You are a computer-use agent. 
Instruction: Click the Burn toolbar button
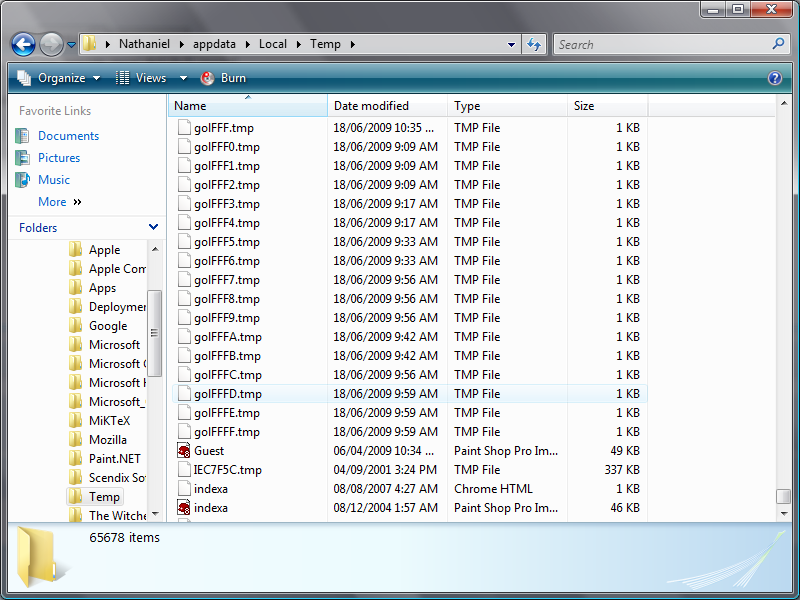click(x=223, y=78)
